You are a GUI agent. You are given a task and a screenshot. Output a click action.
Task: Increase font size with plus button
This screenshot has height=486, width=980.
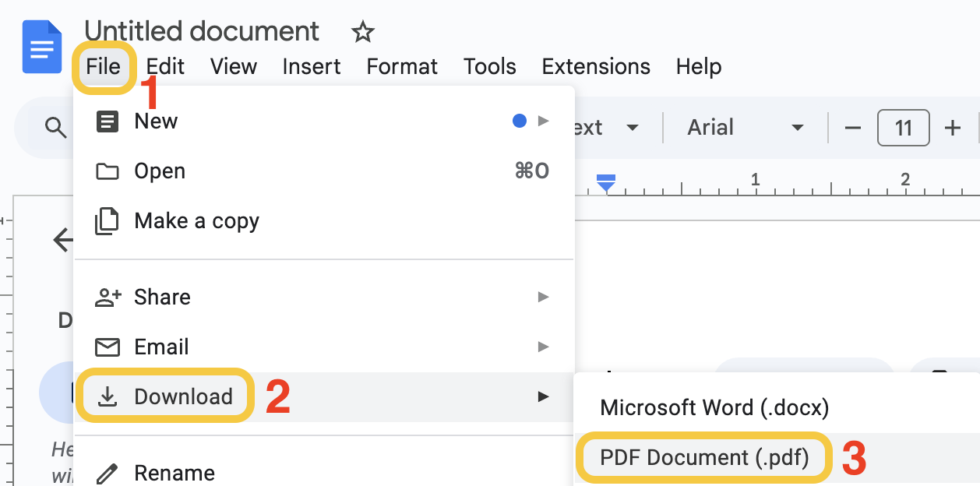[952, 129]
